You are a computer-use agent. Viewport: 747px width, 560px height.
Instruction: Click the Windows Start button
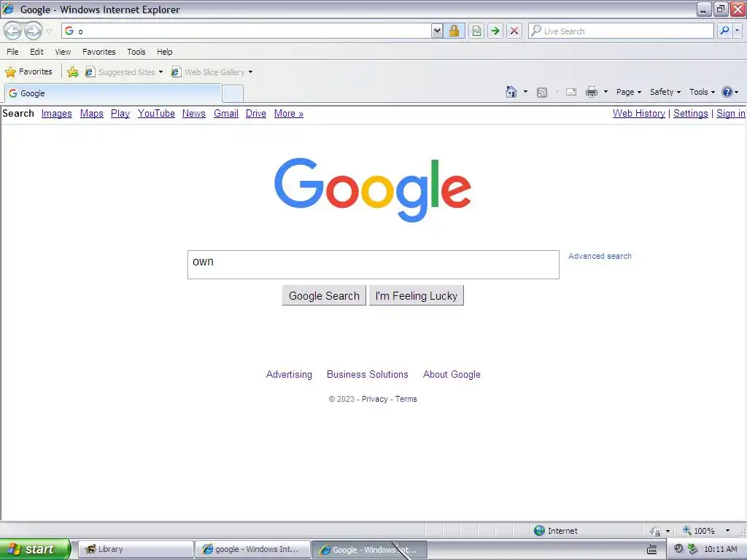[x=35, y=549]
